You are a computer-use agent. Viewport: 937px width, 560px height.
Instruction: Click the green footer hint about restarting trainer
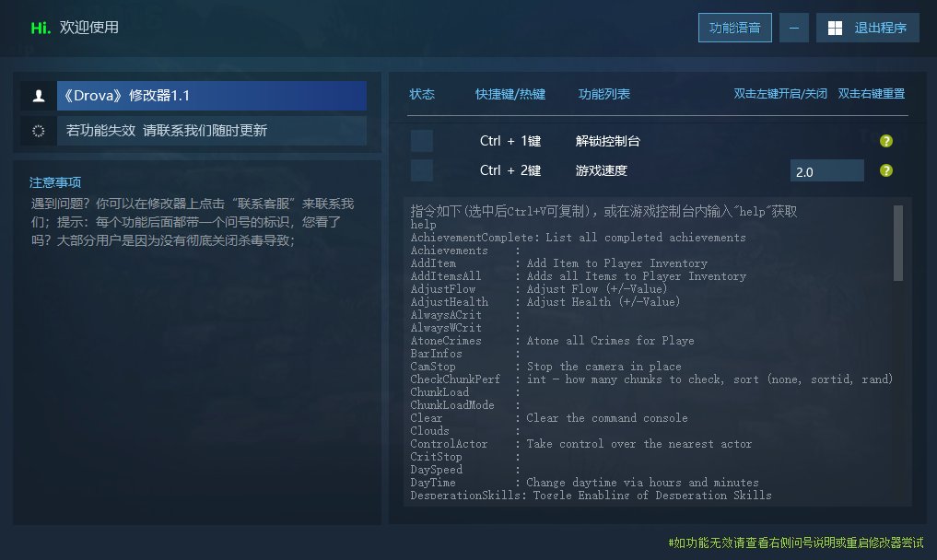click(x=796, y=542)
